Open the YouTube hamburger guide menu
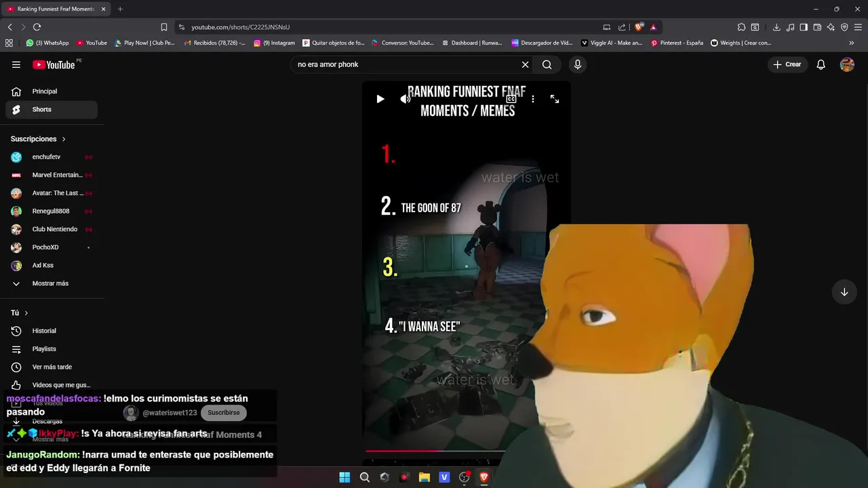Viewport: 868px width, 488px height. [x=16, y=64]
